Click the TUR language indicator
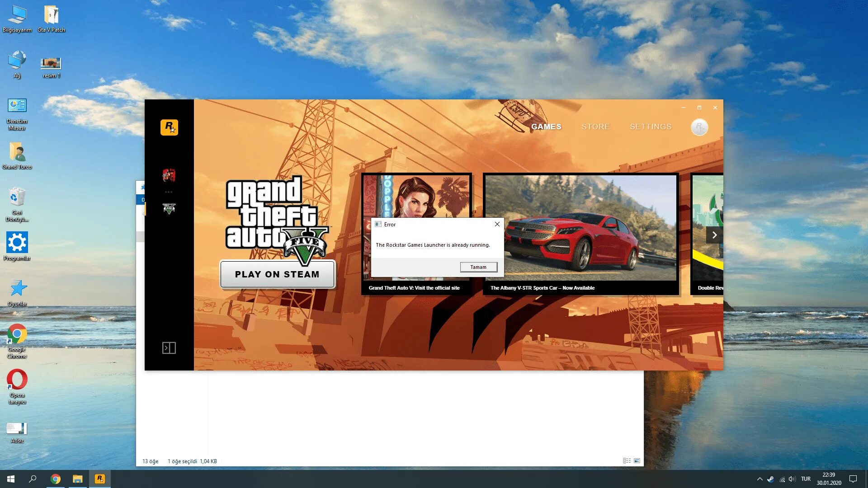 point(806,479)
